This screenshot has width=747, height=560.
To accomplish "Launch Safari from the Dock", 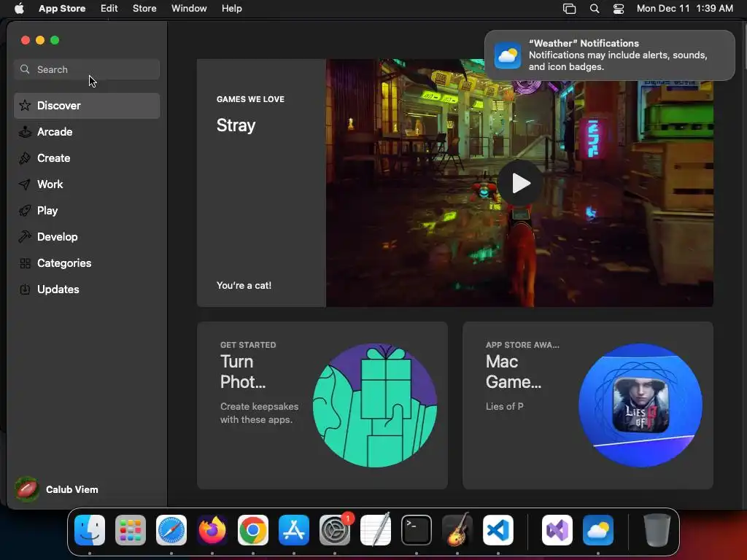I will click(171, 530).
